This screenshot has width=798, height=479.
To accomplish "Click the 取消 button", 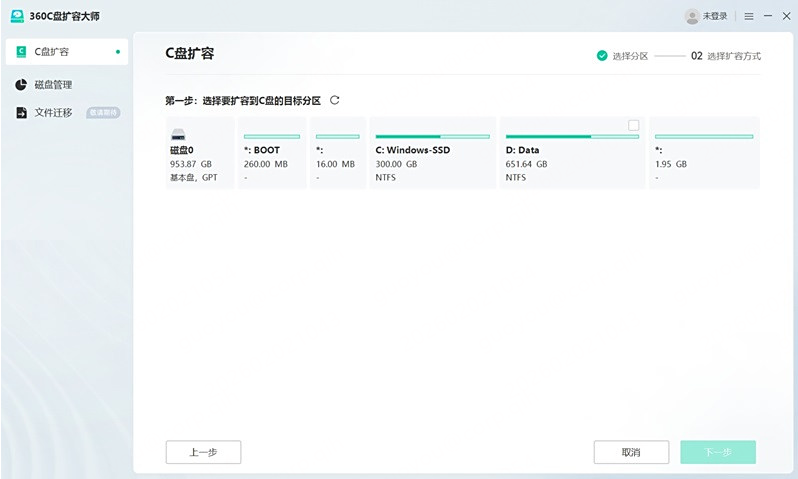I will [x=631, y=452].
